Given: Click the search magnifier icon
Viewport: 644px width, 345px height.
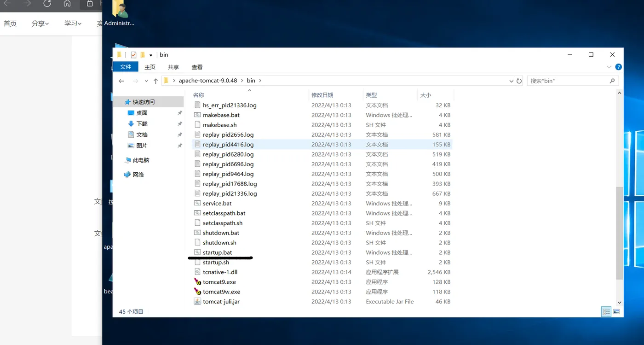Looking at the screenshot, I should click(x=612, y=81).
